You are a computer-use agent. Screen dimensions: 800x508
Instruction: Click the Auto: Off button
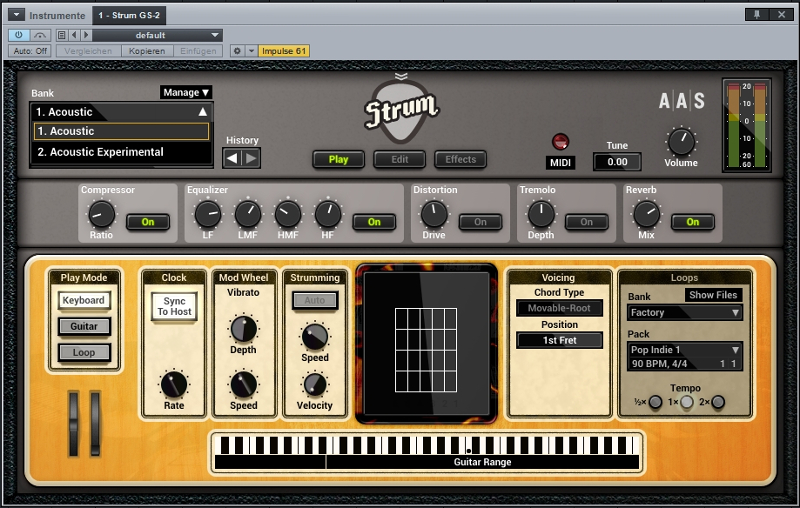(30, 51)
